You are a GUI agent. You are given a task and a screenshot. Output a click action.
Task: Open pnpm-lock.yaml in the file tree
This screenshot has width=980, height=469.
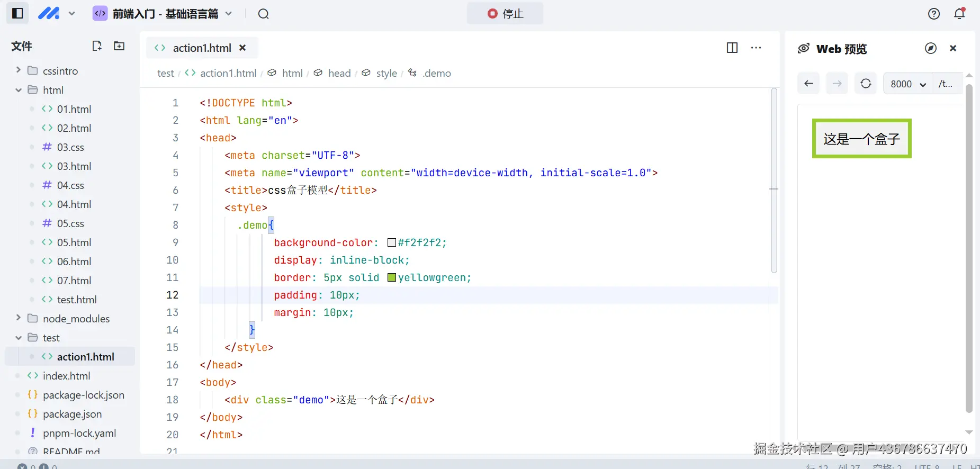coord(79,433)
